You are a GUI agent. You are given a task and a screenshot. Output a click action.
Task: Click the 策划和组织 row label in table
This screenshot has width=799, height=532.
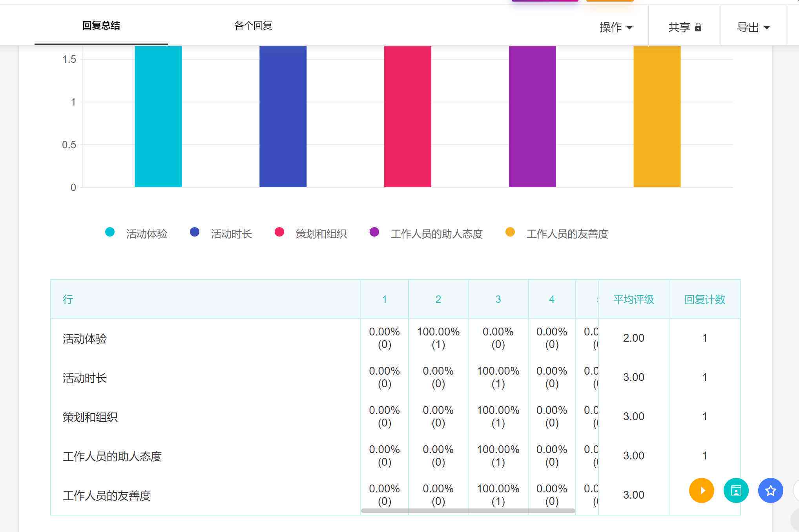[x=90, y=417]
